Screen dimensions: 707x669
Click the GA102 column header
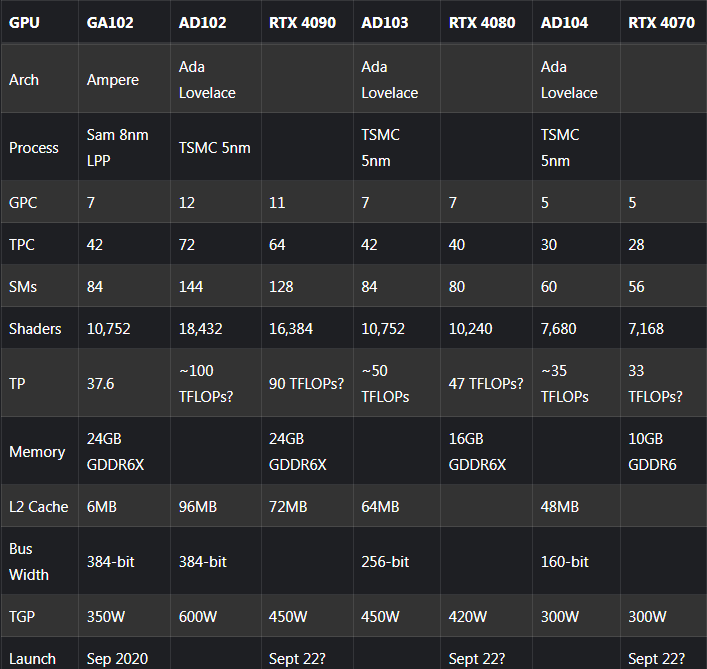[x=111, y=22]
